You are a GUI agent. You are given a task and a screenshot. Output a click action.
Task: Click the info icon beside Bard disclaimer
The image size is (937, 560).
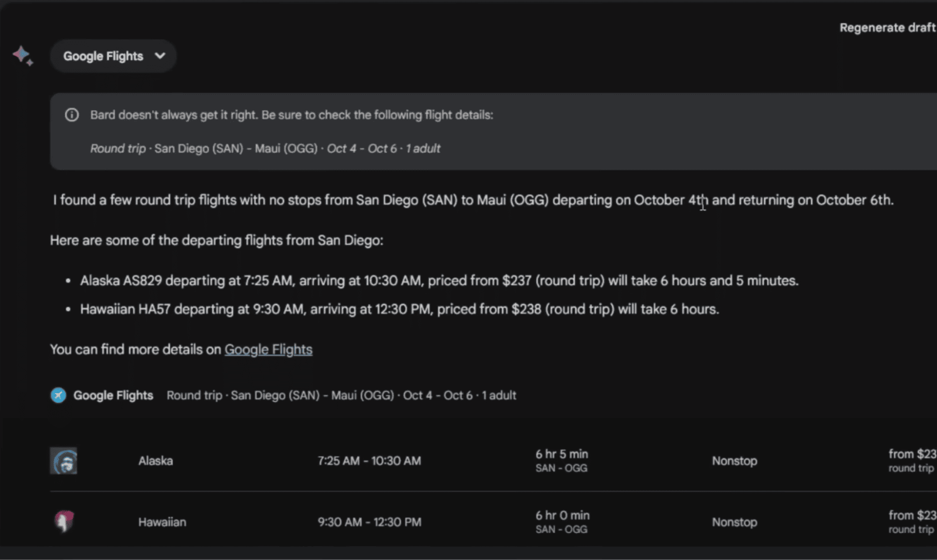[72, 115]
